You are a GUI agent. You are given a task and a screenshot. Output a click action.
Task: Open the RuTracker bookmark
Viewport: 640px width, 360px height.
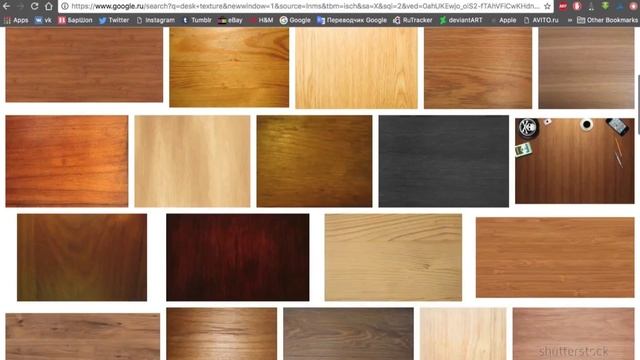[413, 20]
